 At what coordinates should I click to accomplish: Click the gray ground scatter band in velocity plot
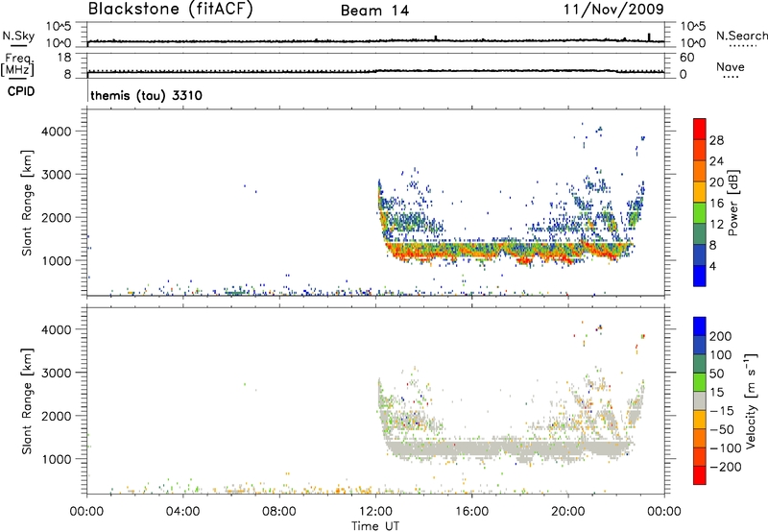tap(510, 447)
